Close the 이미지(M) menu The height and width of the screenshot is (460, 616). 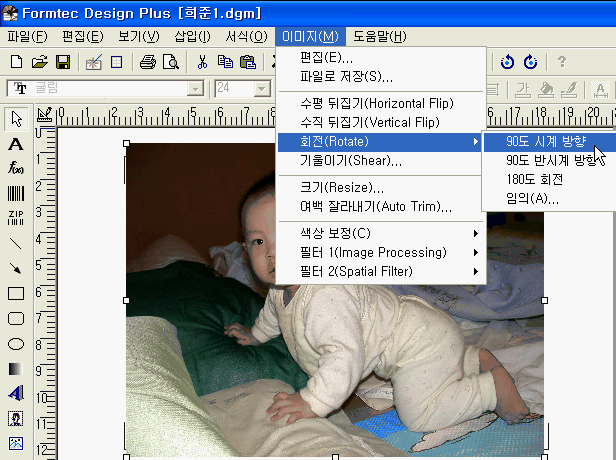tap(310, 37)
